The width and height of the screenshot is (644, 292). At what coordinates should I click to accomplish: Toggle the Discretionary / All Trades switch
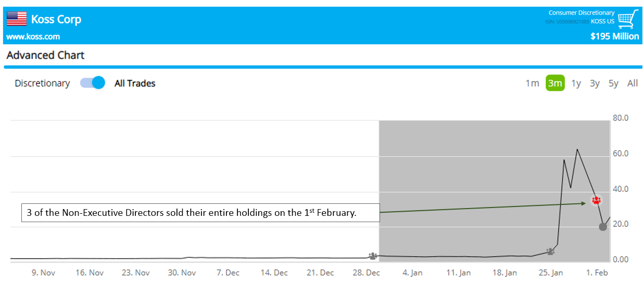[x=93, y=83]
